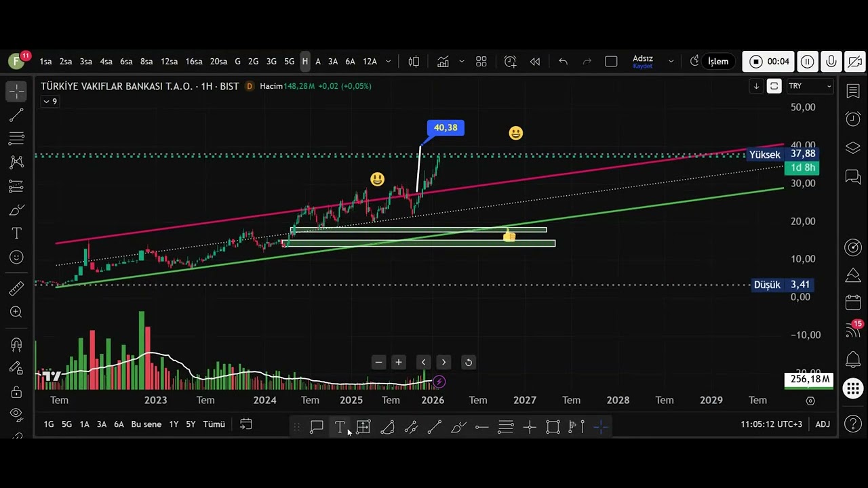Select the active H weekly timeframe

pos(305,62)
